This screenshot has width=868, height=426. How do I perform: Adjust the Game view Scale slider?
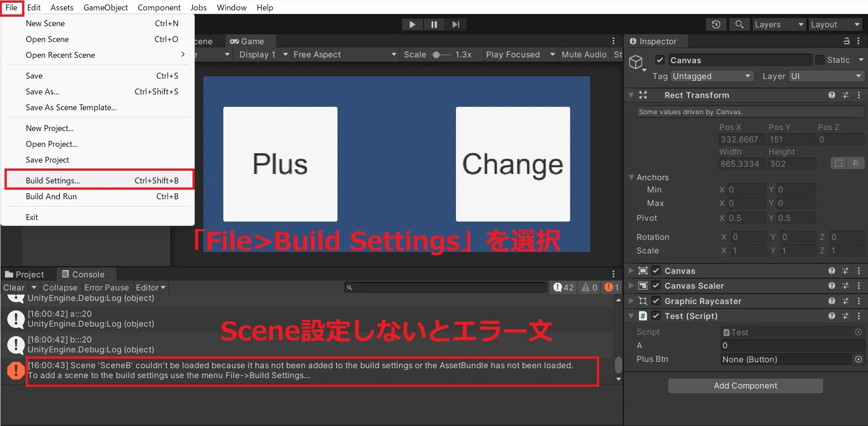[441, 55]
